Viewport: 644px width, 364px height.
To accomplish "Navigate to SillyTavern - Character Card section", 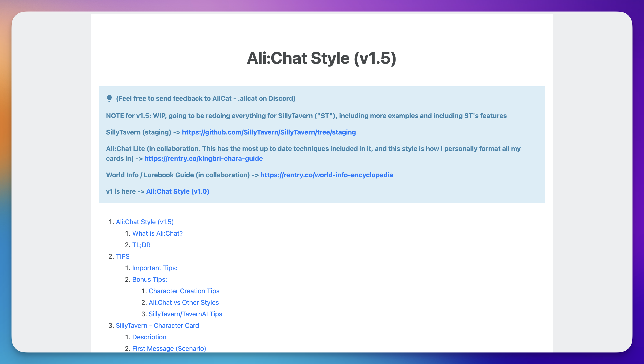I will pyautogui.click(x=157, y=326).
